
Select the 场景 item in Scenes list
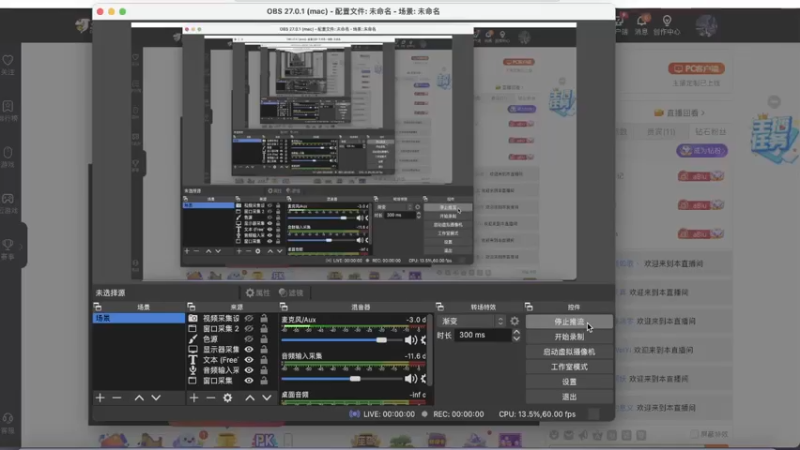[138, 318]
